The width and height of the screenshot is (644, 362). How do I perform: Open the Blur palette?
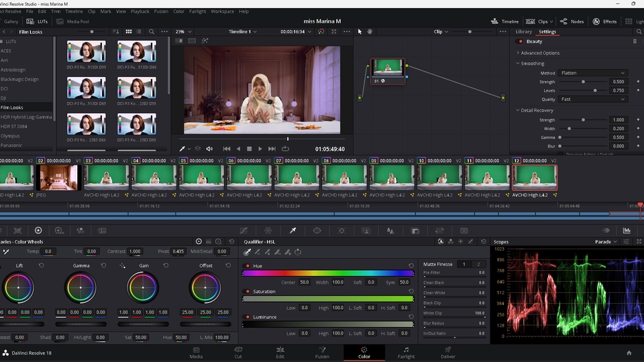click(x=390, y=231)
